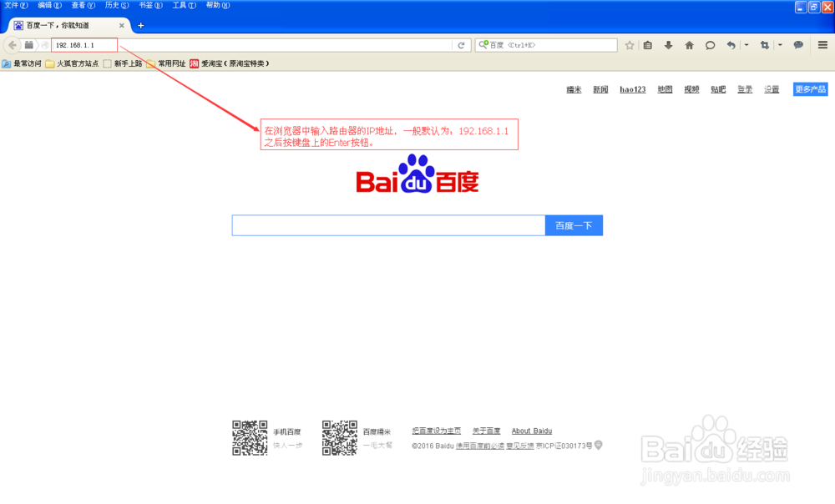
Task: Open the 查看 menu
Action: coord(83,5)
